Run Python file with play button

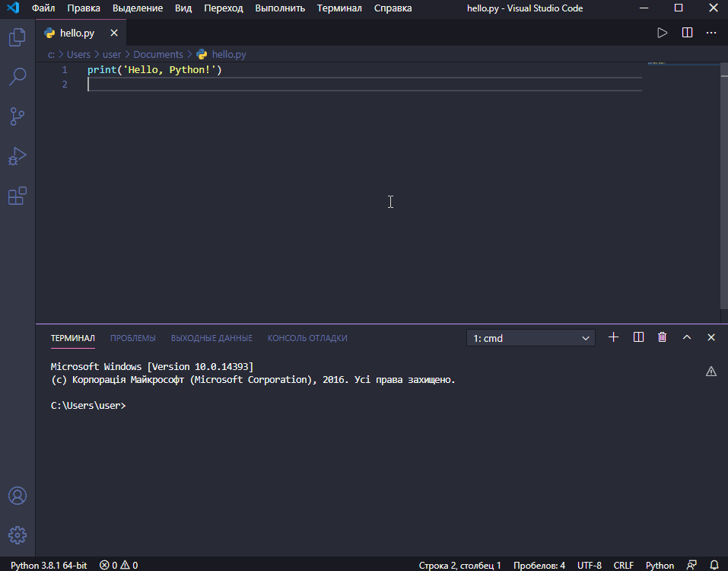pos(662,33)
